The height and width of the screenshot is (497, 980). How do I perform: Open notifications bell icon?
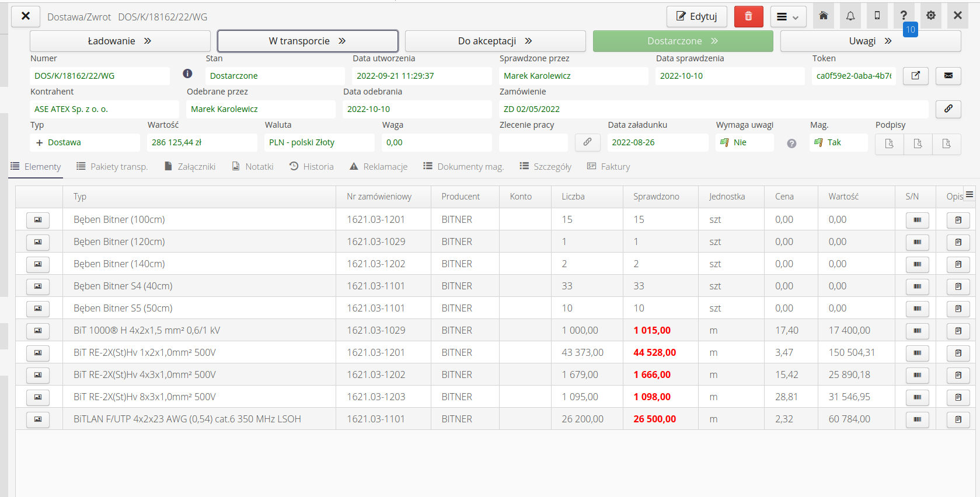pyautogui.click(x=850, y=16)
